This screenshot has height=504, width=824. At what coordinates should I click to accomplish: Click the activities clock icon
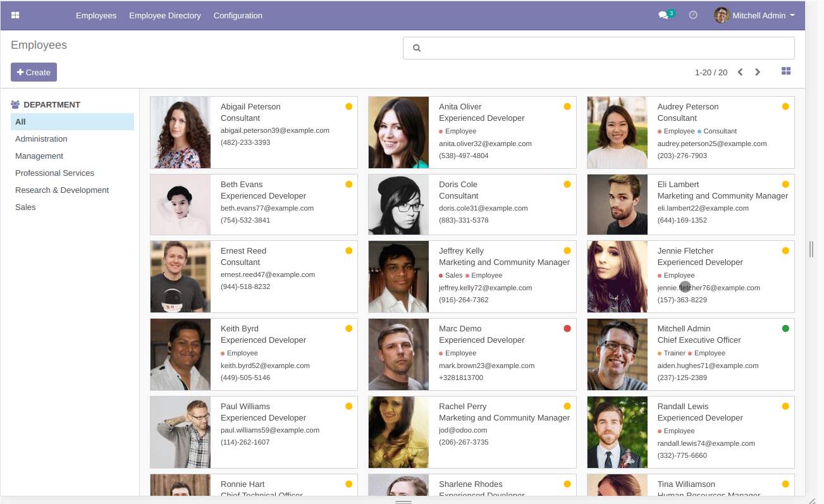(x=693, y=15)
